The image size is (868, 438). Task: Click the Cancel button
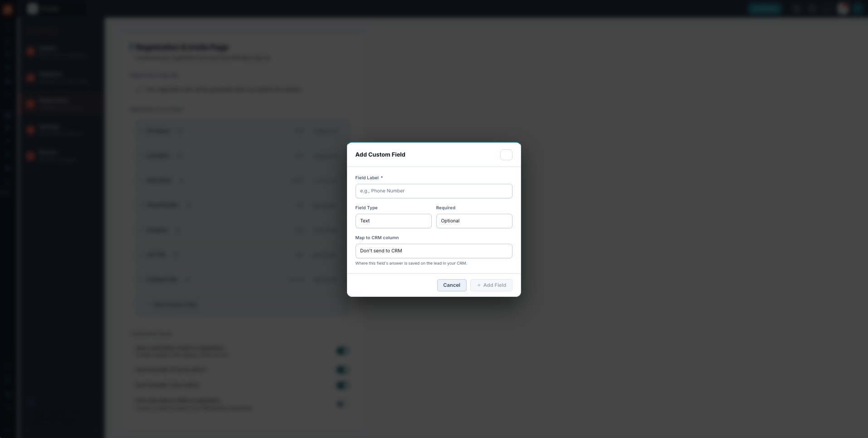coord(452,285)
